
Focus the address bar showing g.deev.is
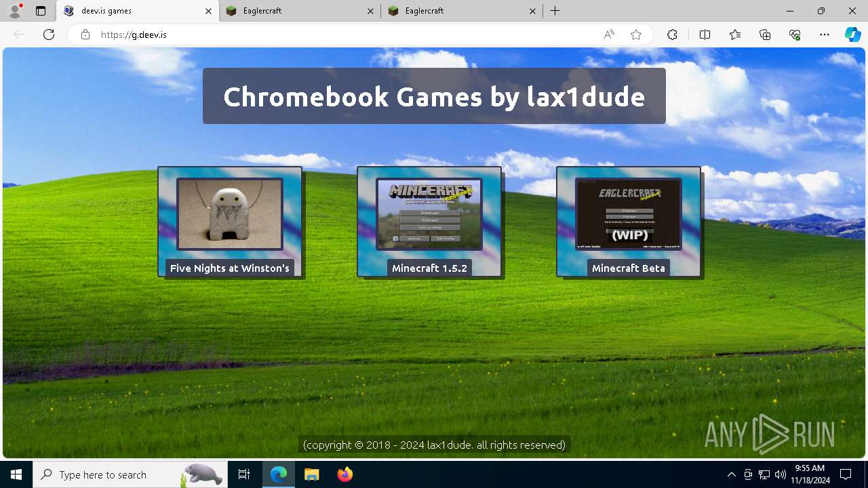tap(346, 35)
